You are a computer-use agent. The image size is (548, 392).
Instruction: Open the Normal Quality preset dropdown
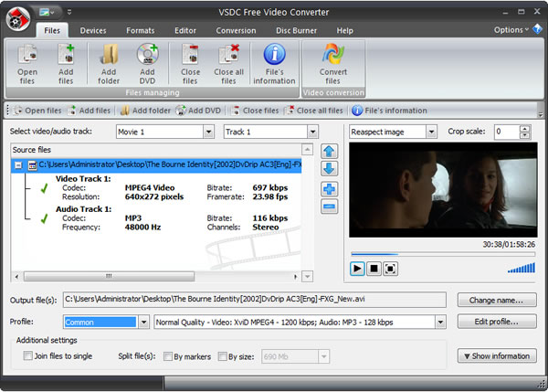pyautogui.click(x=440, y=322)
